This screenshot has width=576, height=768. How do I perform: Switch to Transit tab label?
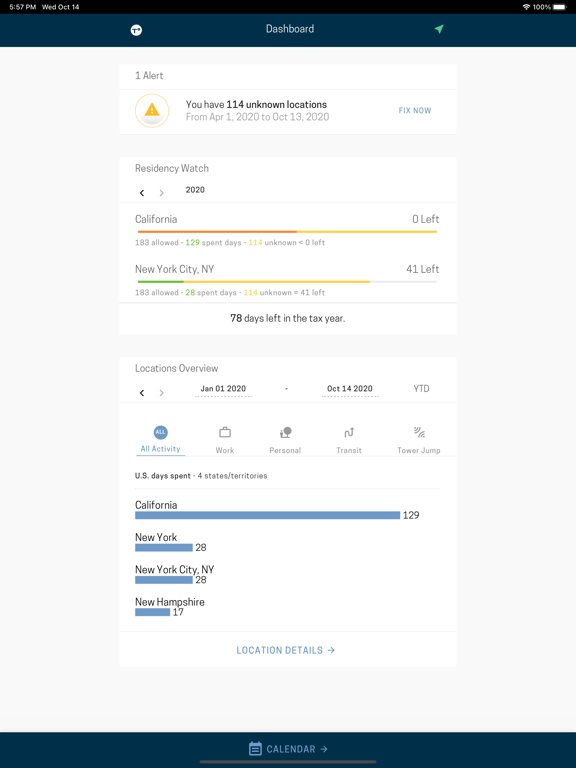349,450
